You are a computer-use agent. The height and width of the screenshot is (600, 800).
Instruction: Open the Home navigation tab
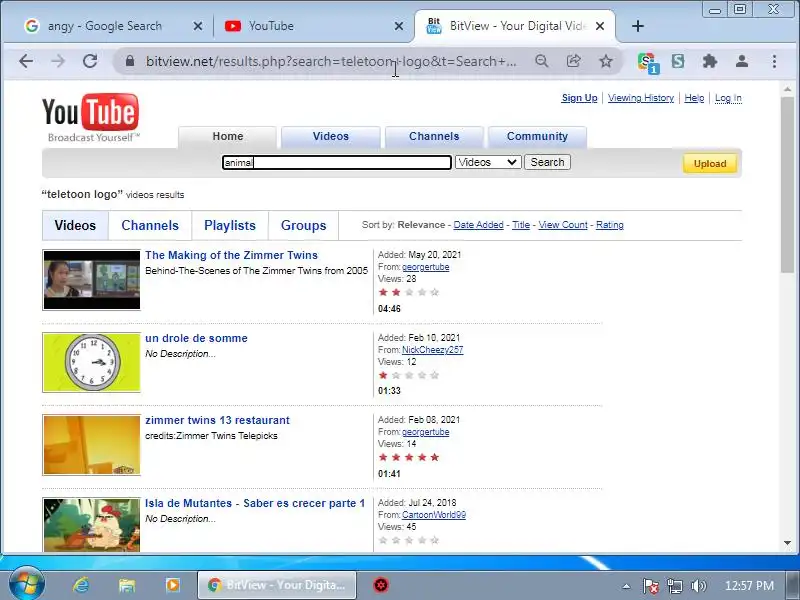[x=228, y=137]
